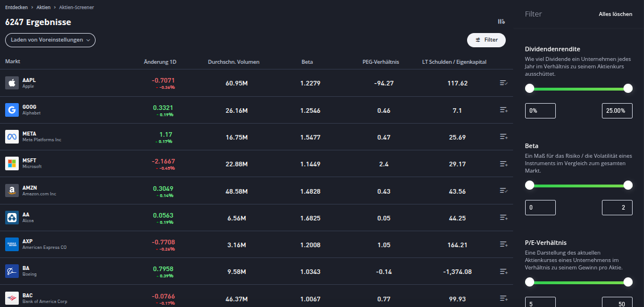644x307 pixels.
Task: Sort by Änderung 1D column header
Action: (160, 62)
